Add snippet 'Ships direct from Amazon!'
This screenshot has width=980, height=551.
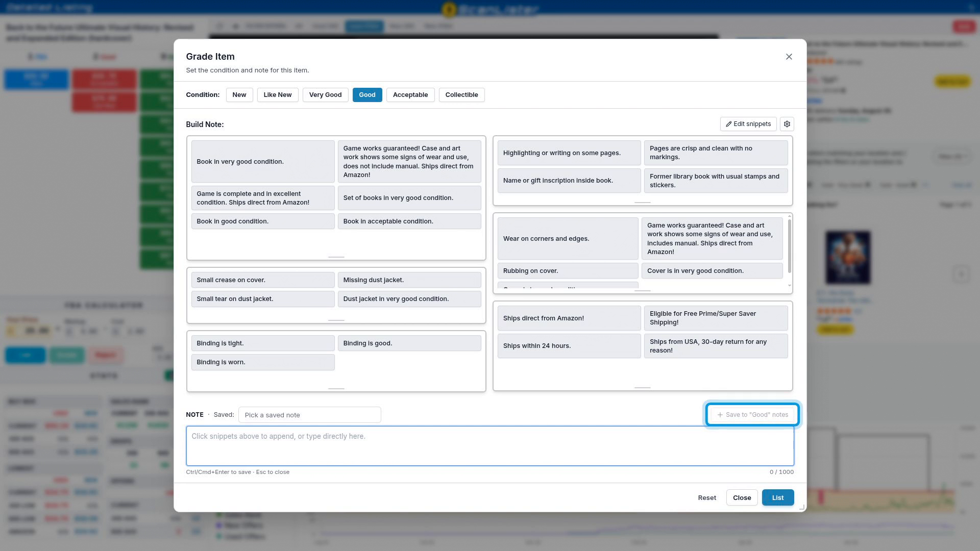coord(569,318)
